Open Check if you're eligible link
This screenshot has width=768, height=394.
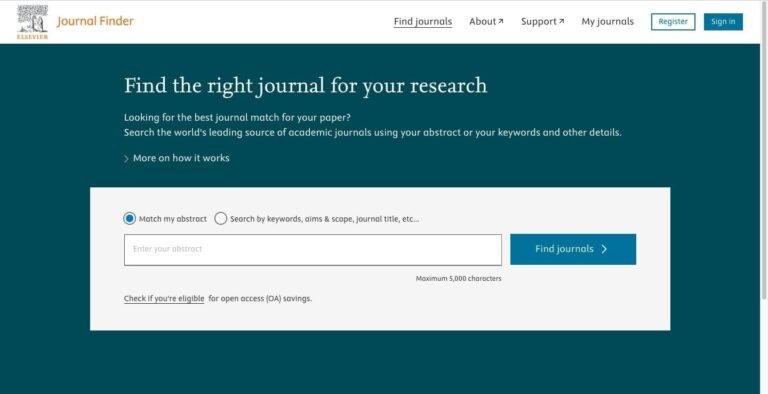(x=164, y=298)
